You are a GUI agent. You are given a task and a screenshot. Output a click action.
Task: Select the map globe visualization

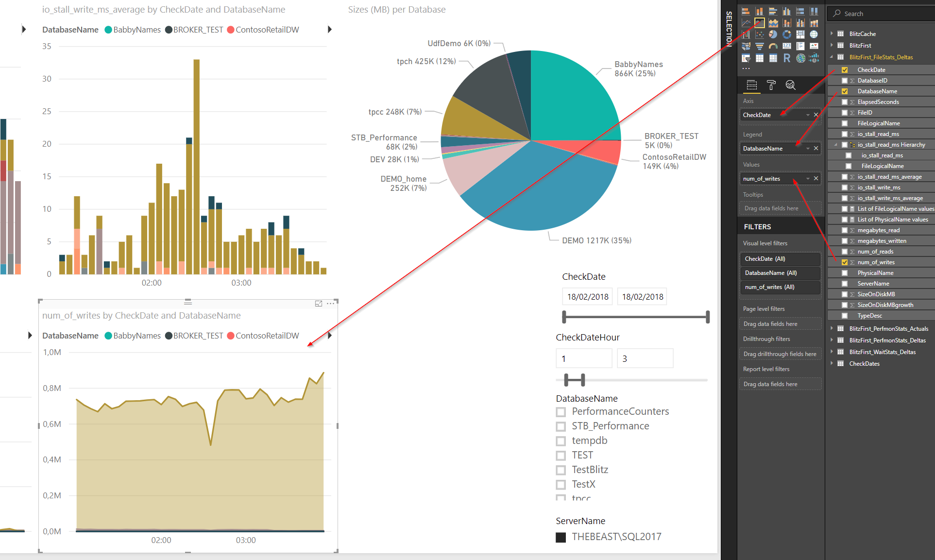coord(814,34)
